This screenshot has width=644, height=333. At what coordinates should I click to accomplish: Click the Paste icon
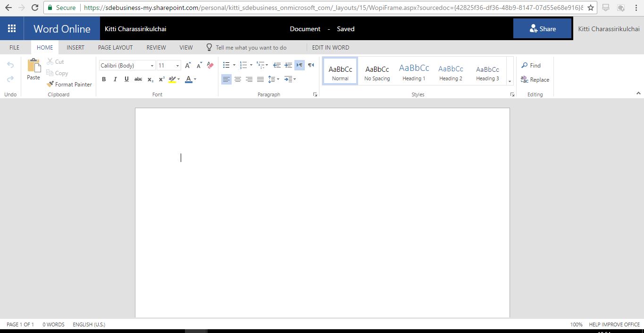coord(33,66)
